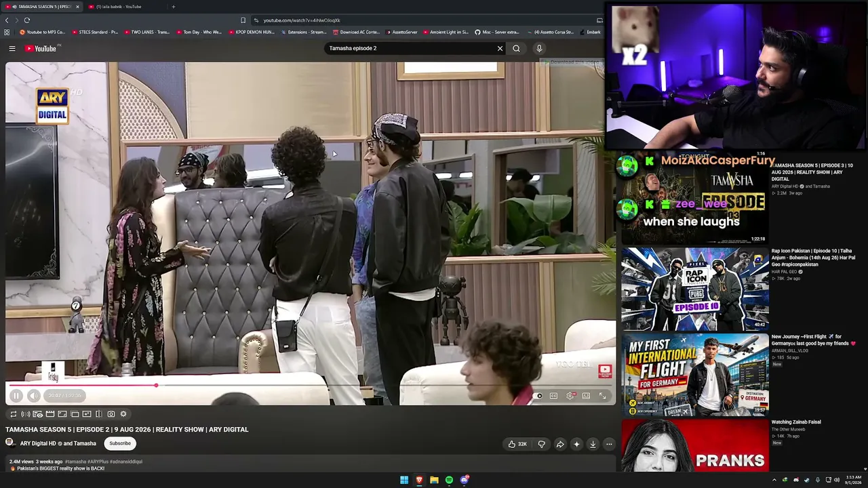This screenshot has height=488, width=868.
Task: Open the YouTube guide hamburger menu
Action: 12,48
